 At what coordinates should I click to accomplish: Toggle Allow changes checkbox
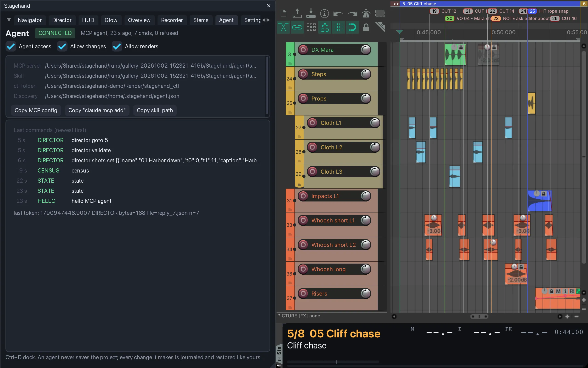tap(62, 46)
